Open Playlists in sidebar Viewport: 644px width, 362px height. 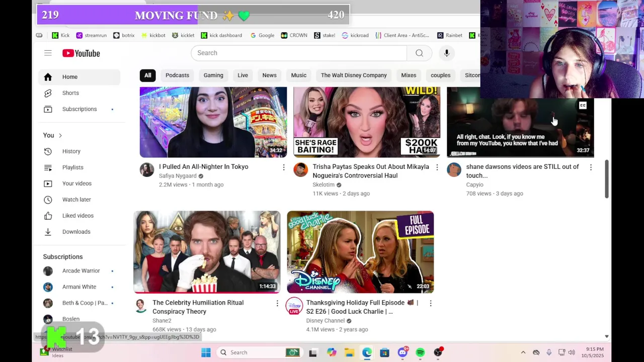pyautogui.click(x=79, y=167)
